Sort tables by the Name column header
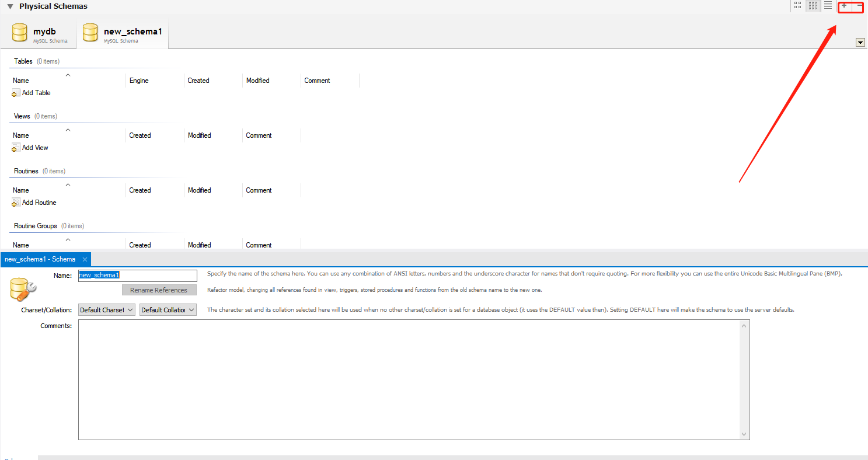The width and height of the screenshot is (868, 460). (x=67, y=81)
